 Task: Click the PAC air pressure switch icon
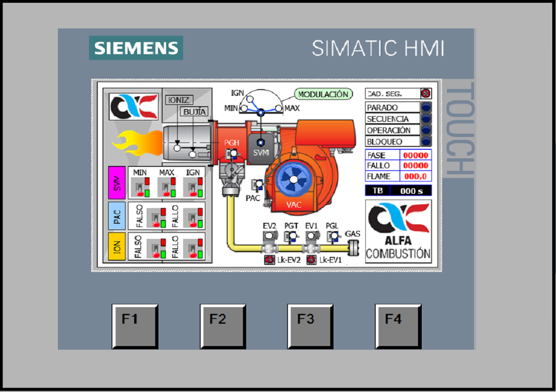[x=259, y=185]
